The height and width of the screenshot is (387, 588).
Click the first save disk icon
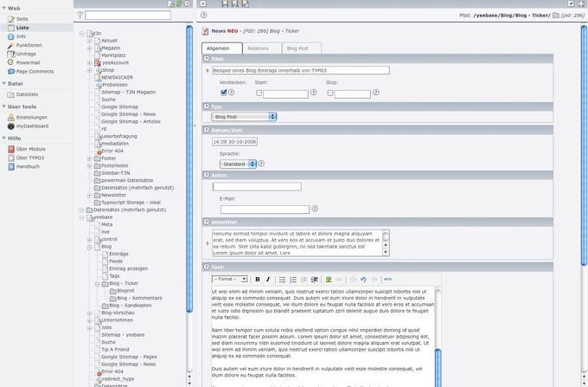click(224, 4)
